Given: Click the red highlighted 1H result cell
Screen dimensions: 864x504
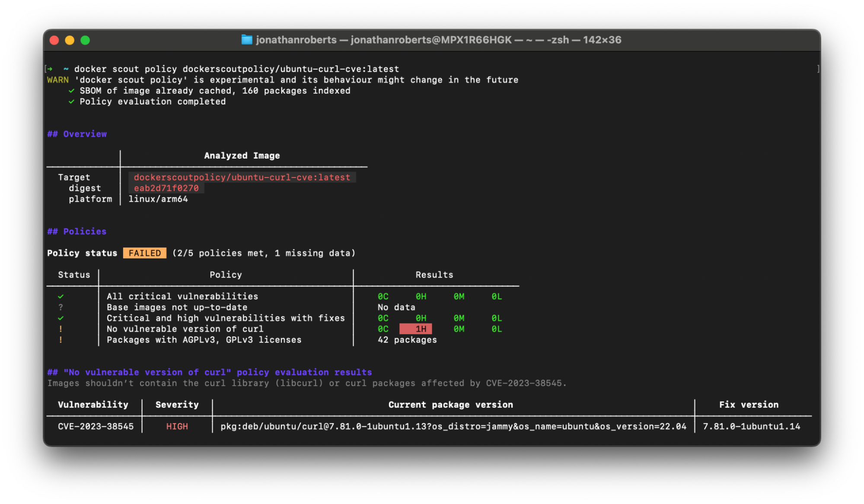Looking at the screenshot, I should (x=416, y=329).
